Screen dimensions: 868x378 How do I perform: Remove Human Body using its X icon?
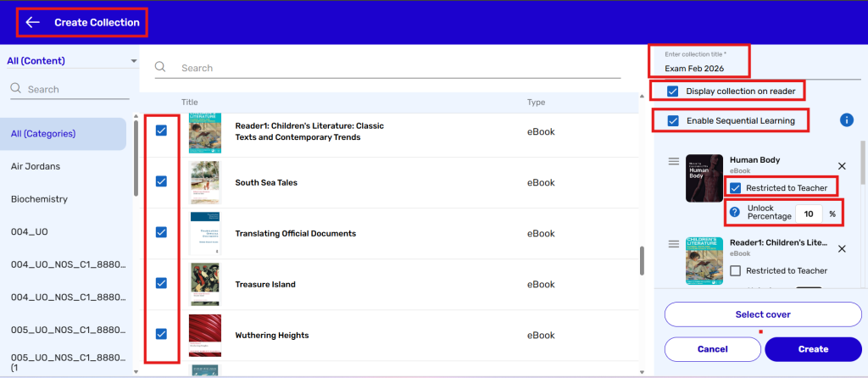841,166
